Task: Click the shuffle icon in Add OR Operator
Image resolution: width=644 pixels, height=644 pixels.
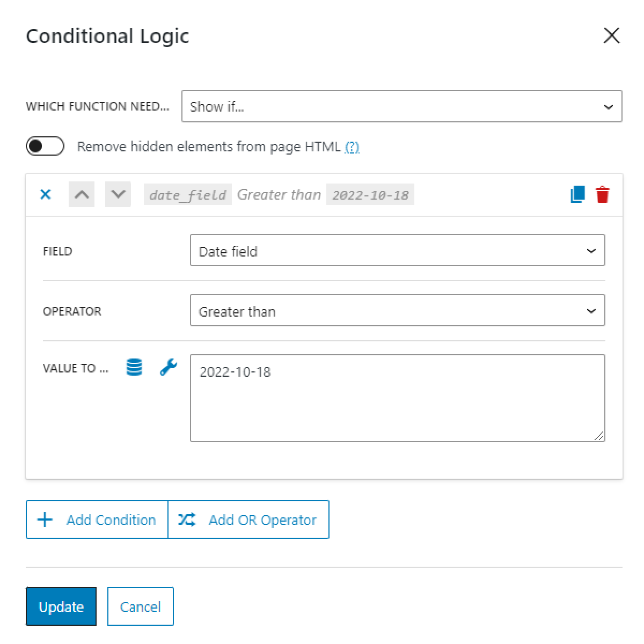Action: point(187,519)
